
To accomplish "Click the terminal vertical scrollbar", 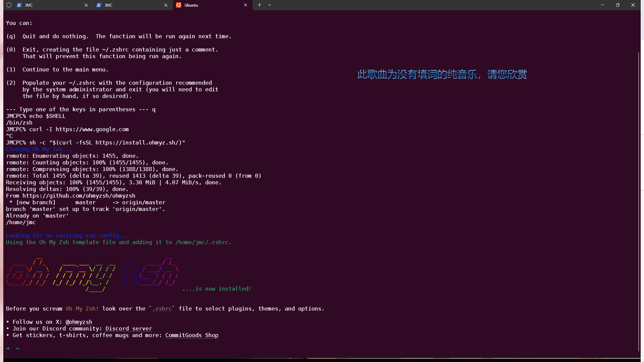I will click(x=638, y=199).
